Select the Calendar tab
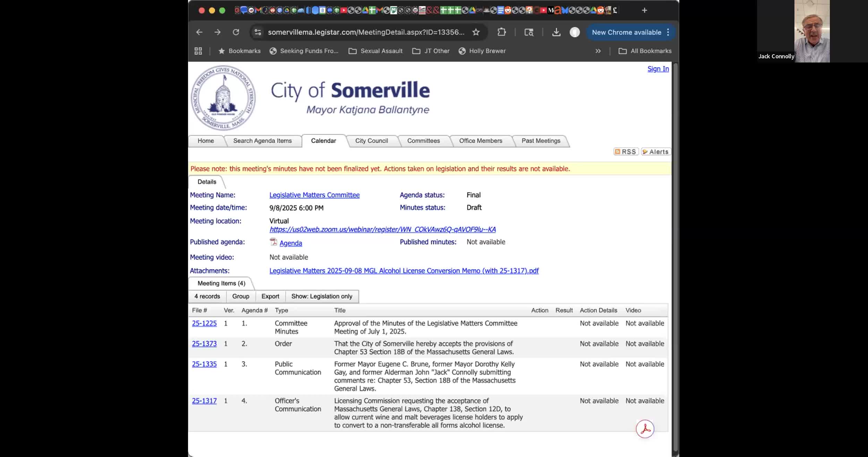The width and height of the screenshot is (868, 457). coord(323,141)
